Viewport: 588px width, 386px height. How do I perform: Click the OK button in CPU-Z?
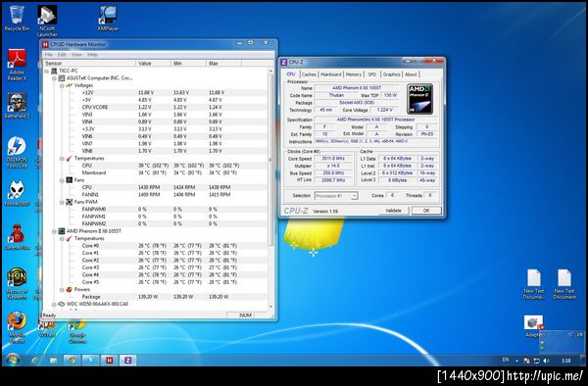click(426, 211)
